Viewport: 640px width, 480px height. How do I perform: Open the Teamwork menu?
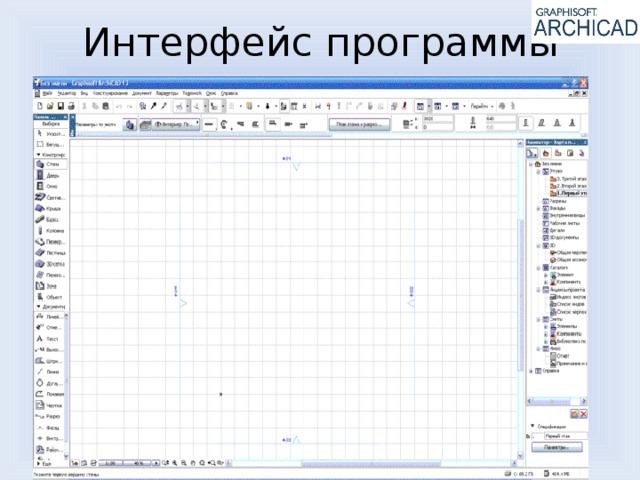[x=192, y=93]
